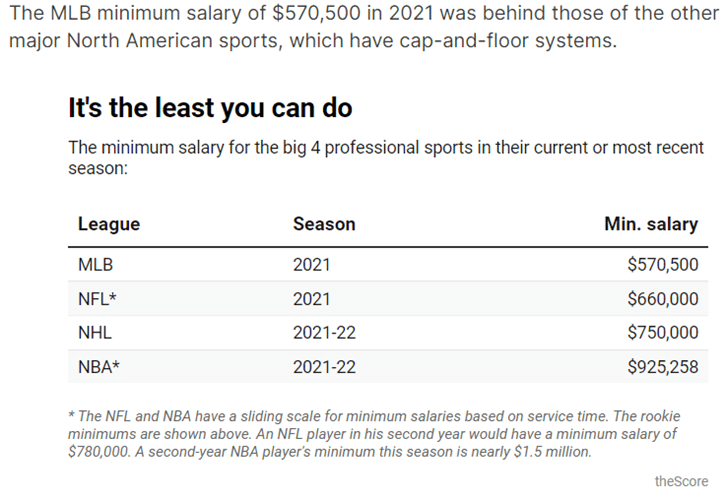Click the 2021 season cell in NFL row

point(311,299)
